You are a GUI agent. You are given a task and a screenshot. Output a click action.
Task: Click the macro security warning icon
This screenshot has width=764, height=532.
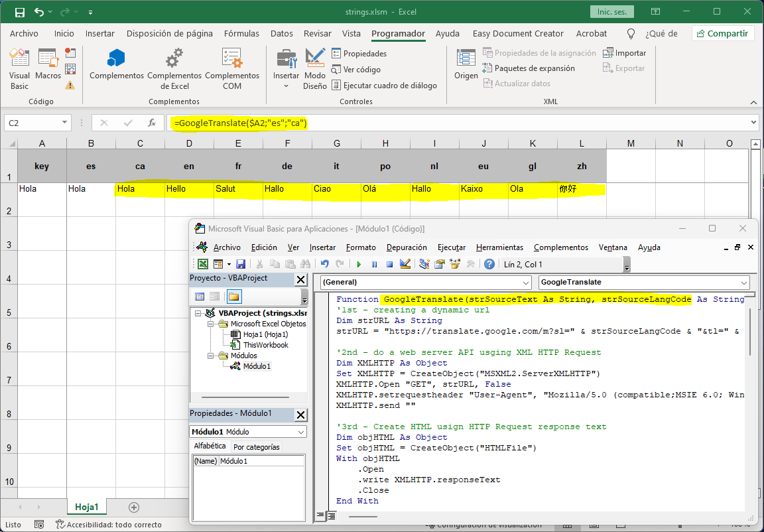click(x=70, y=85)
